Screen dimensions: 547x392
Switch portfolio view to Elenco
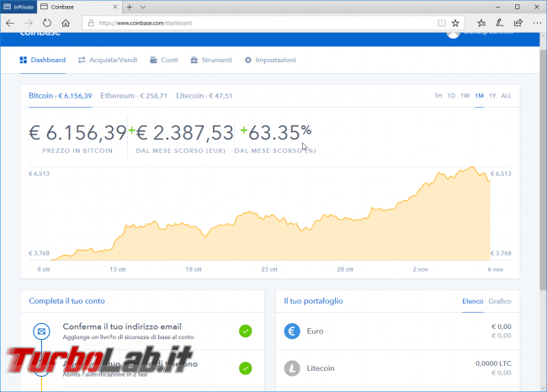(473, 301)
